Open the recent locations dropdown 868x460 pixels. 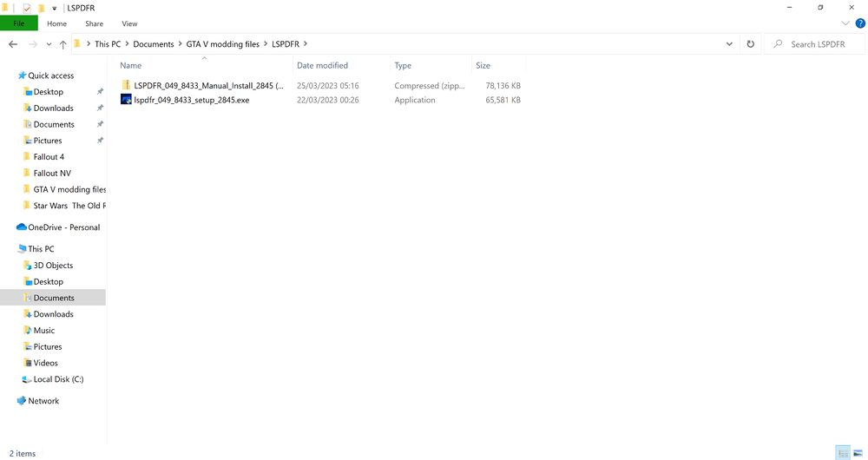click(x=49, y=44)
